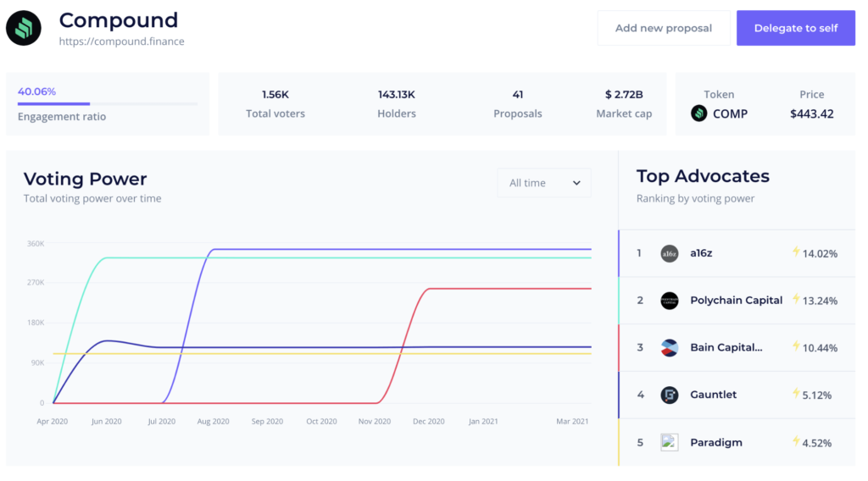Viewport: 868px width, 481px height.
Task: Click the 5.12% voting power value
Action: click(816, 395)
